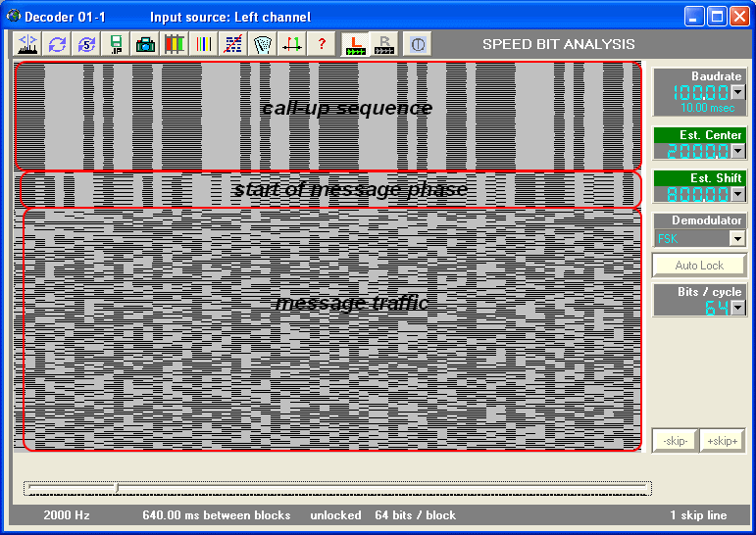This screenshot has width=756, height=535.
Task: Toggle the Est. Center green header
Action: click(x=700, y=134)
